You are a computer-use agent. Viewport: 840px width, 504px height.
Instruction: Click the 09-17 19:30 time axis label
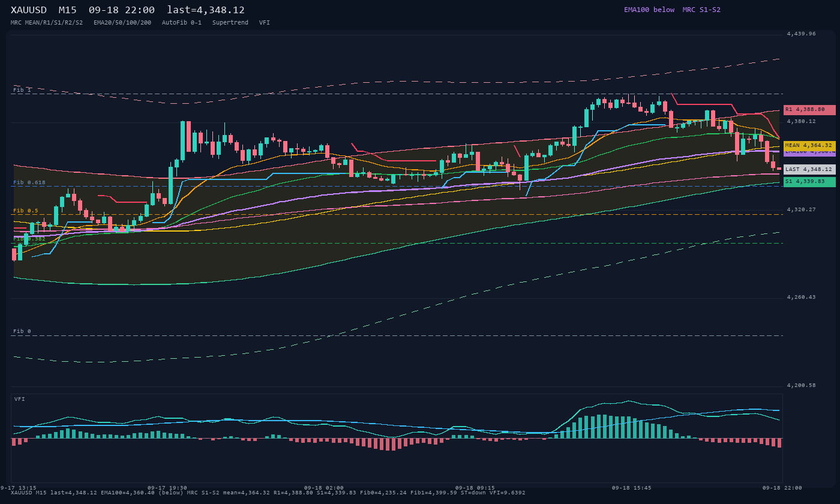(x=167, y=488)
